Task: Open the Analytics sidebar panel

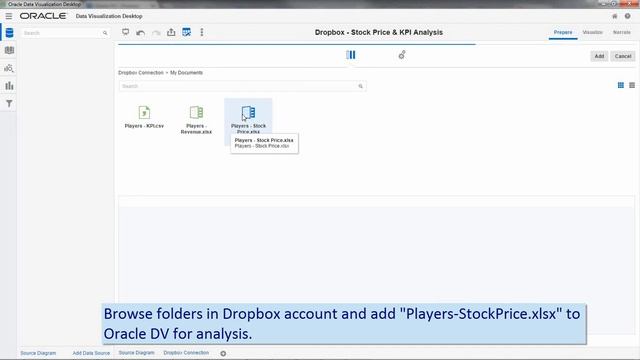Action: pyautogui.click(x=9, y=68)
